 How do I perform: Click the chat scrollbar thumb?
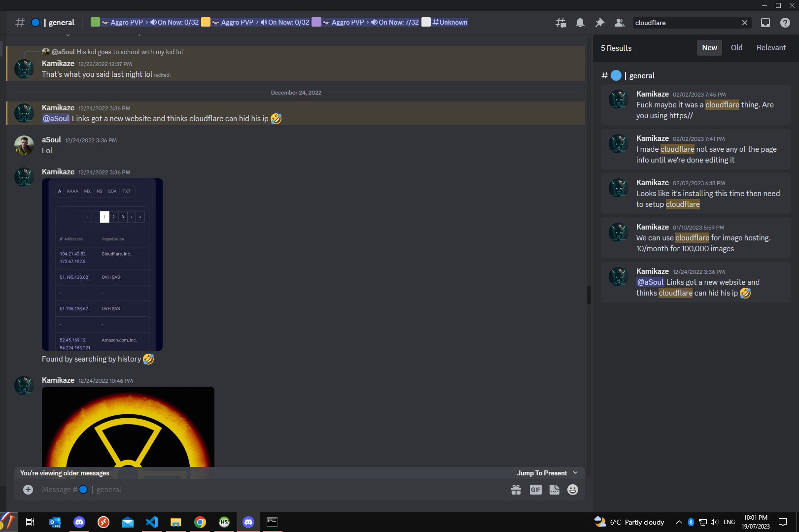coord(589,295)
